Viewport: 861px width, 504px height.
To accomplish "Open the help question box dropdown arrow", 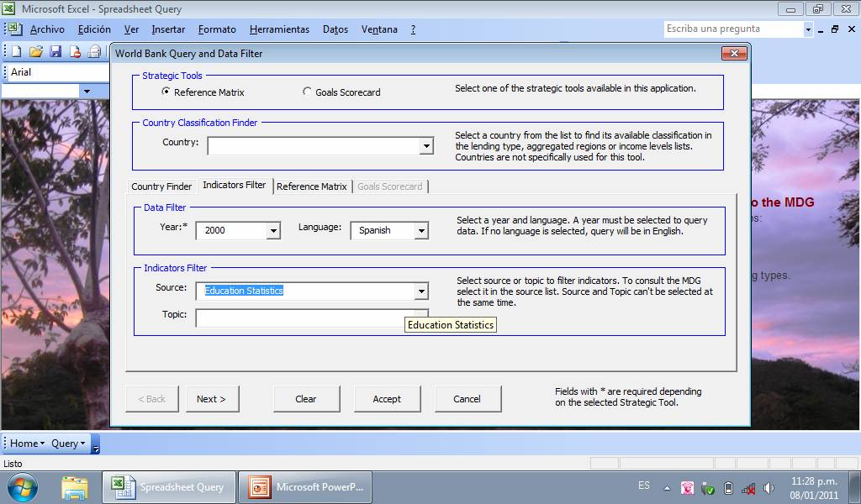I will (808, 29).
